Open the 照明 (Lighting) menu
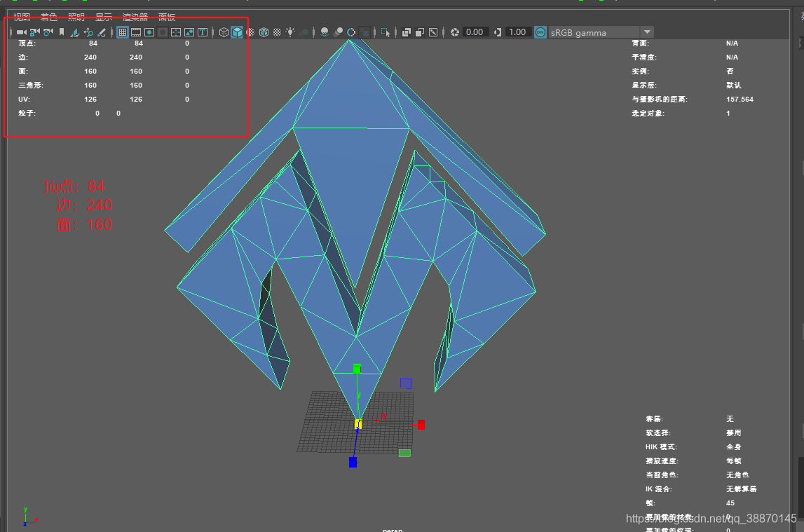The image size is (804, 532). (76, 17)
